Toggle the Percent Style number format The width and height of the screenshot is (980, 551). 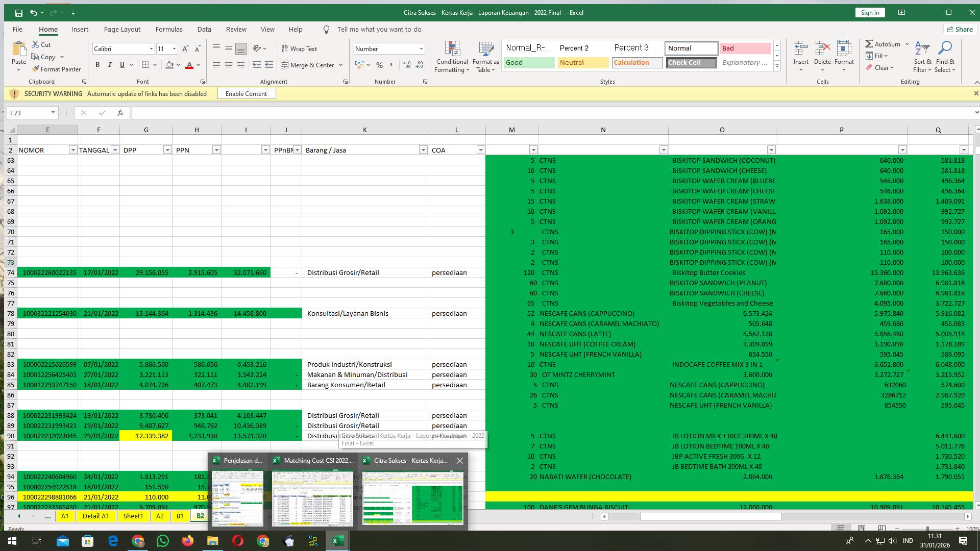[380, 65]
